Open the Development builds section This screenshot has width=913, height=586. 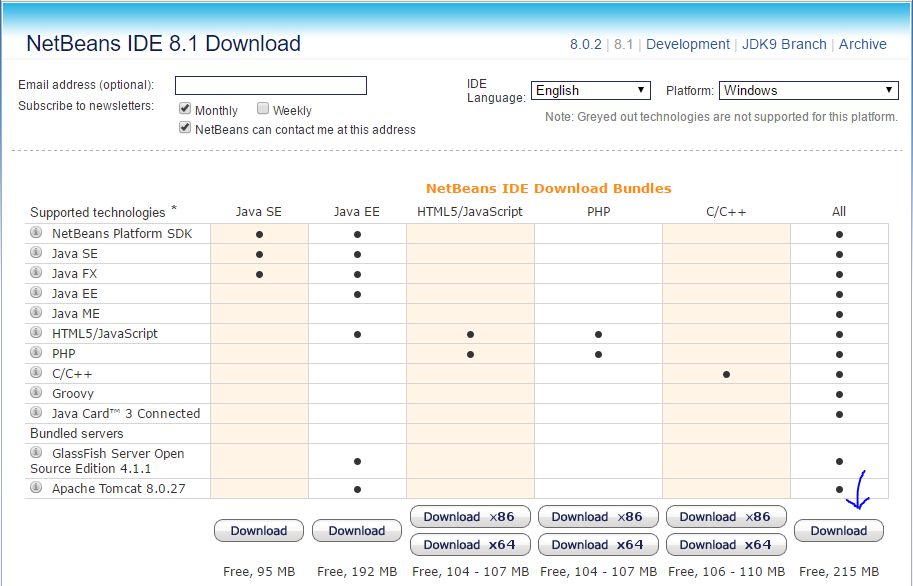[687, 44]
